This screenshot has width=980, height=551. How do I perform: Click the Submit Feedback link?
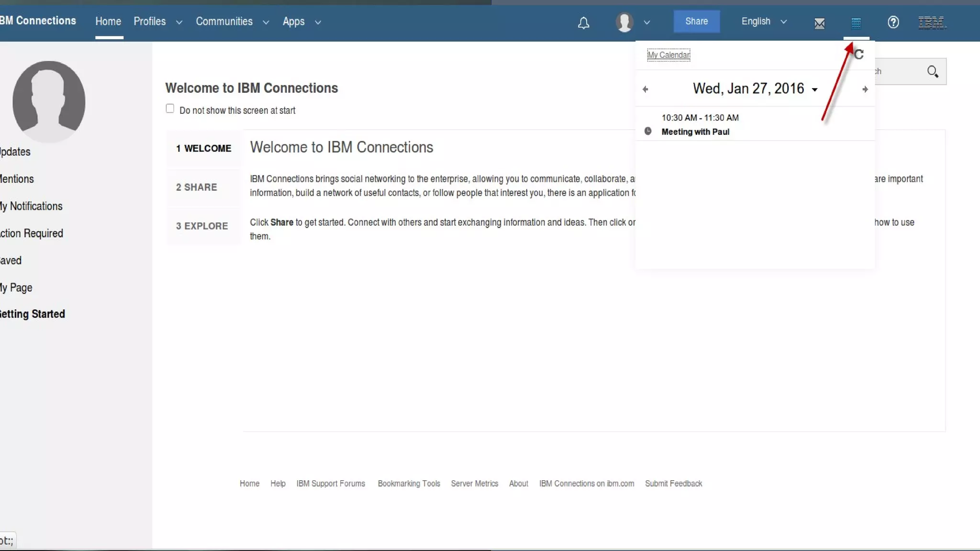tap(673, 484)
